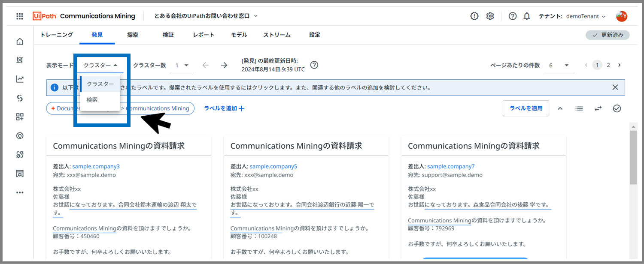Open the camera-target icon below Home
644x264 pixels.
coord(20,60)
